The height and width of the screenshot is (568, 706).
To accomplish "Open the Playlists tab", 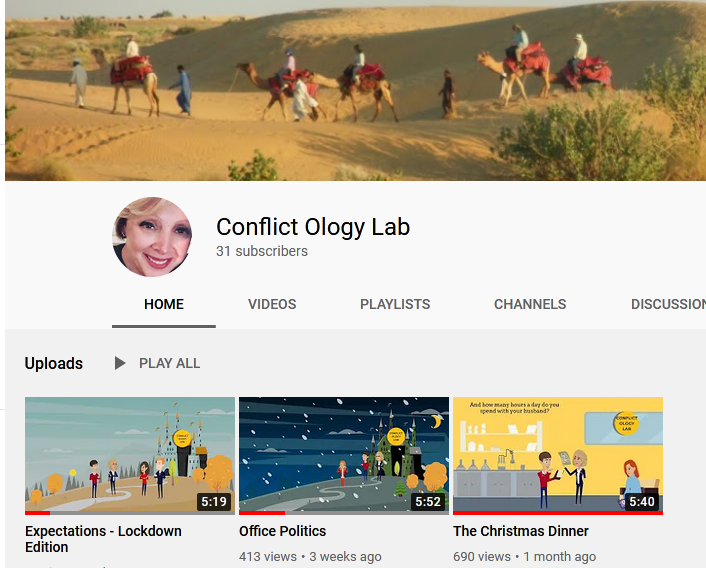I will 395,304.
